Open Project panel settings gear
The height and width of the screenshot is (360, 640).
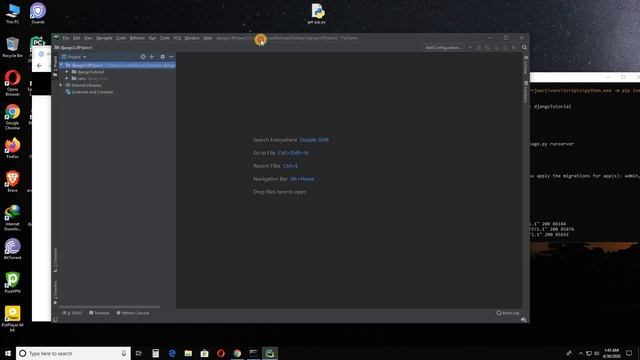click(162, 57)
